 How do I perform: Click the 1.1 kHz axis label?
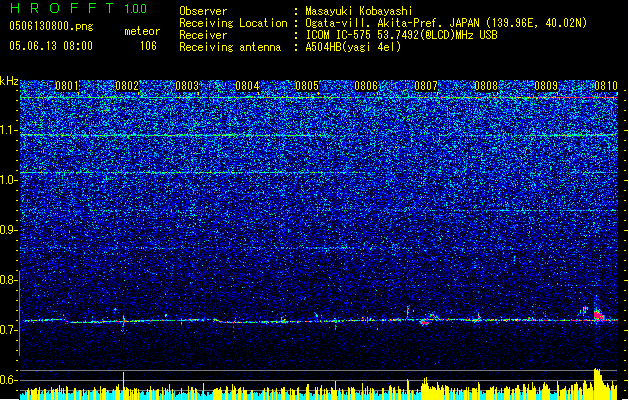[8, 130]
